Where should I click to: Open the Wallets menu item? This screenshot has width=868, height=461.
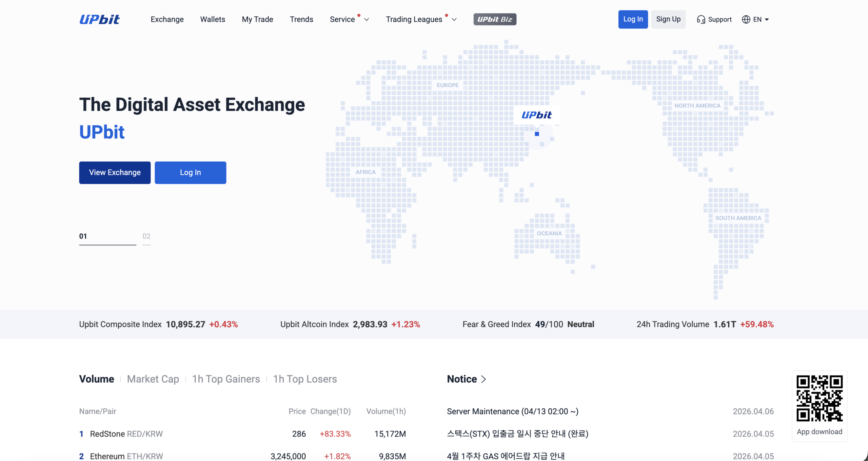click(213, 19)
